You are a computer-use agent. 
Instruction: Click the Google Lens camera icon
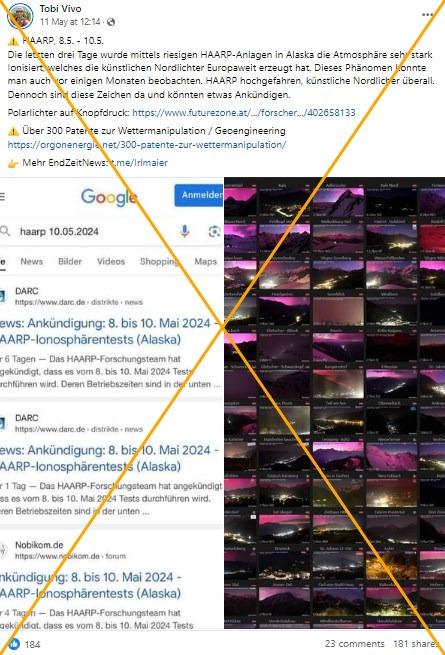coord(214,231)
